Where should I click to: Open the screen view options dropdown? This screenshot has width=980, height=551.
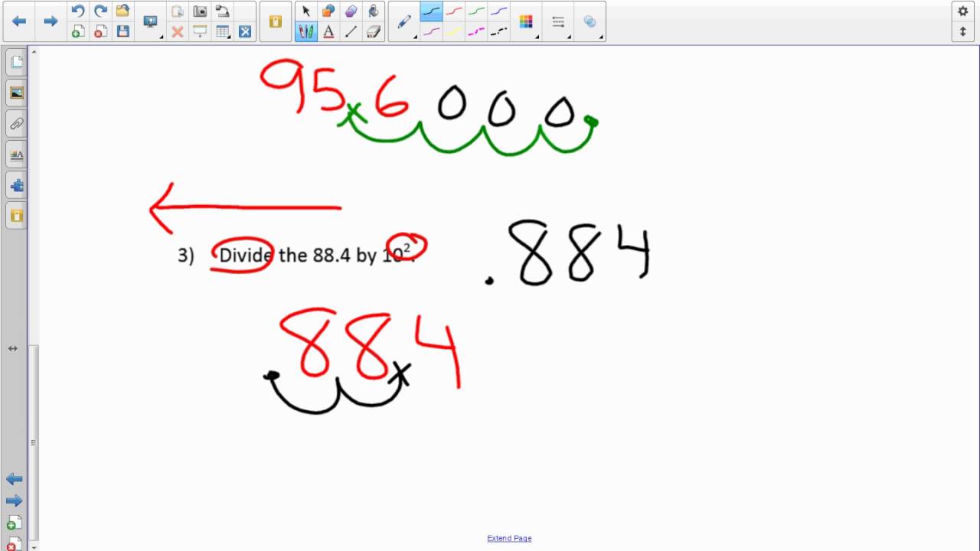click(151, 21)
